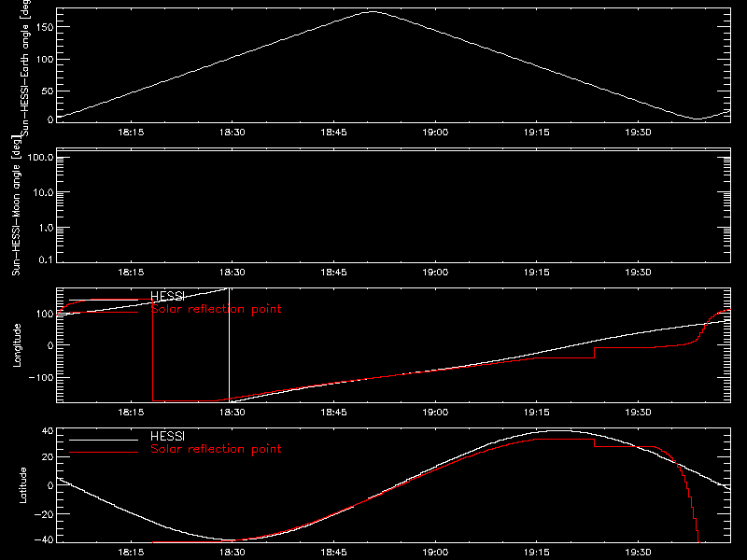The width and height of the screenshot is (747, 560).
Task: Click 19:15 under the Moon angle plot
Action: pos(537,273)
